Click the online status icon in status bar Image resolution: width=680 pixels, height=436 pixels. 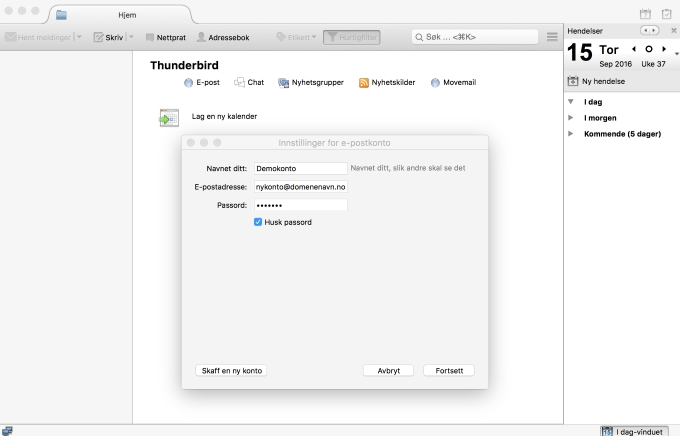coord(7,431)
